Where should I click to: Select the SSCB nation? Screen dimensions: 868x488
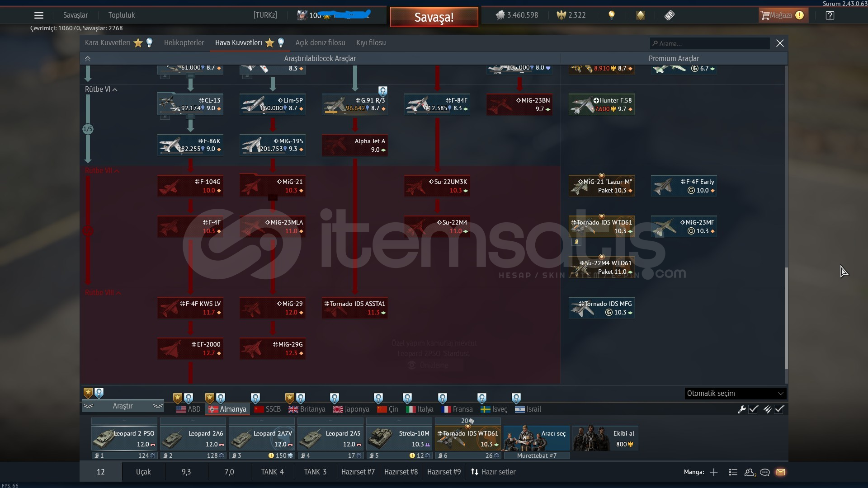(268, 409)
